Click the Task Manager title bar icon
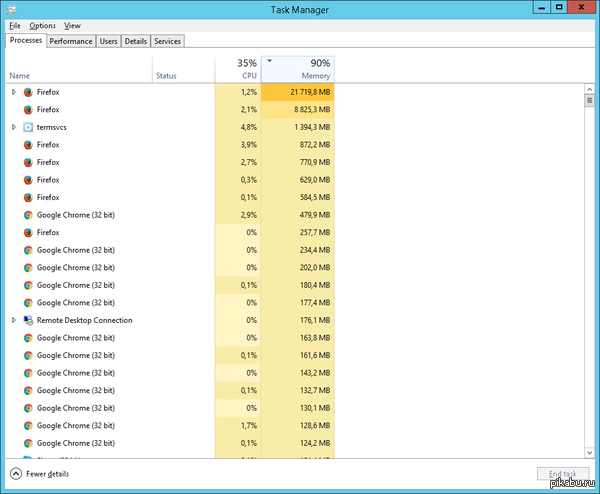This screenshot has width=600, height=494. point(11,10)
